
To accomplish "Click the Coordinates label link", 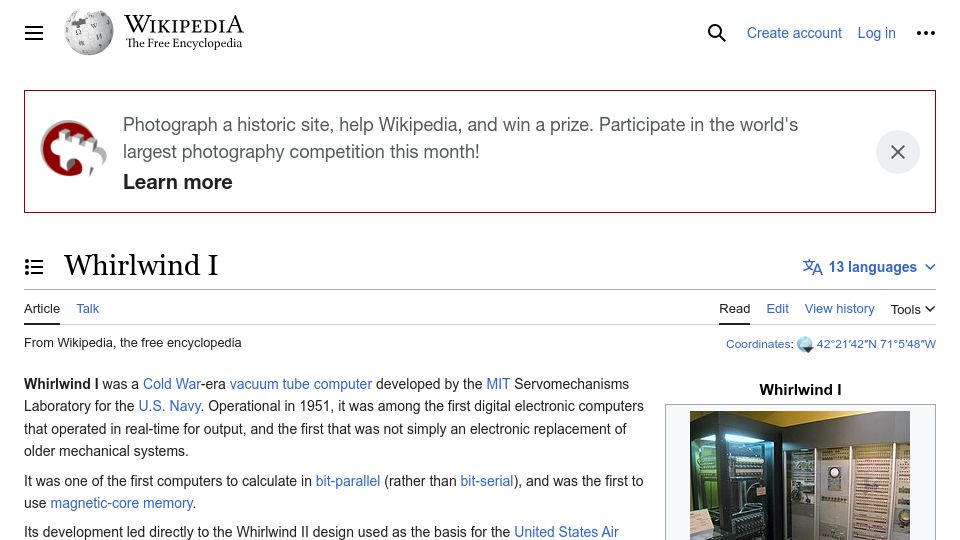I will (x=759, y=344).
